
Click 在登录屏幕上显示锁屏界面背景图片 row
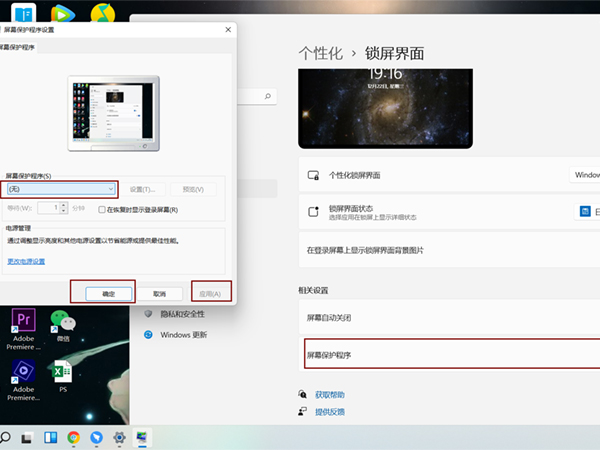point(449,250)
